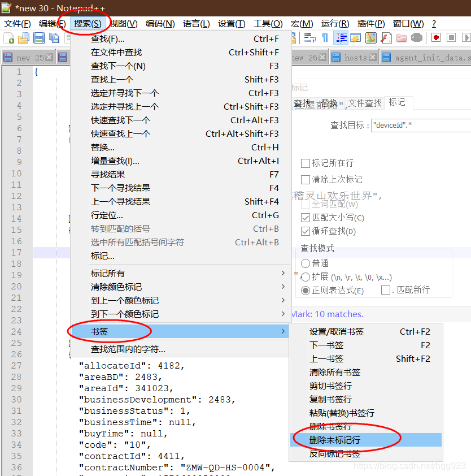Open the 文件(F) menu
This screenshot has height=476, width=471.
(x=18, y=23)
